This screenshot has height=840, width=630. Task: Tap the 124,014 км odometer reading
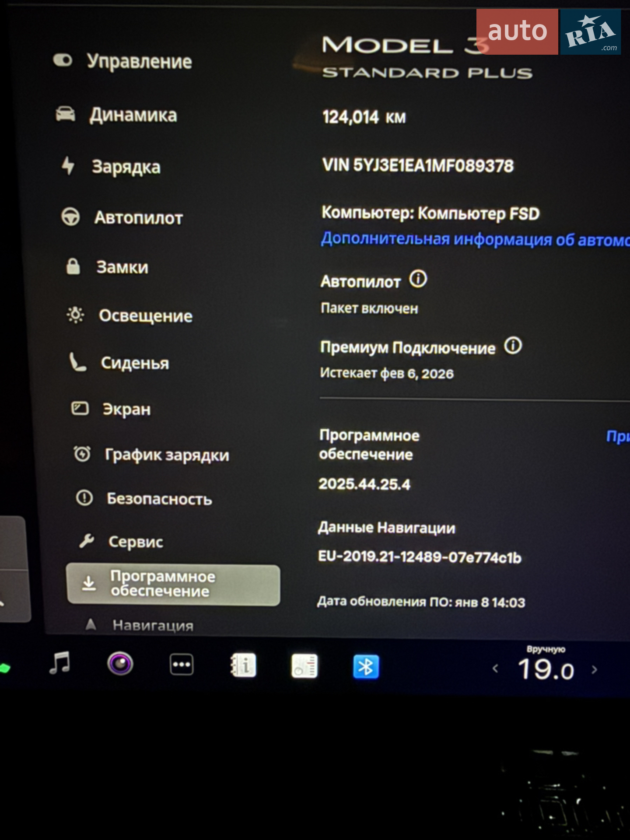pos(364,117)
